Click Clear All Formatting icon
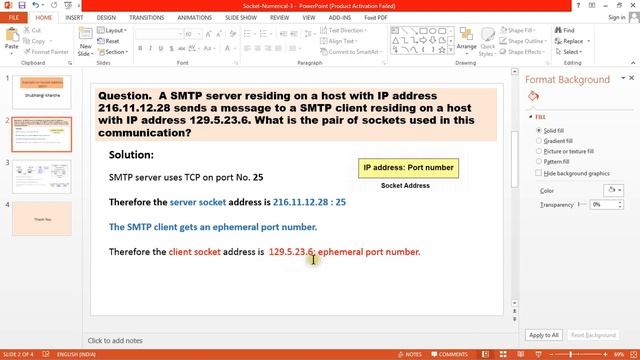Screen dimensions: 640x360 coord(233,34)
